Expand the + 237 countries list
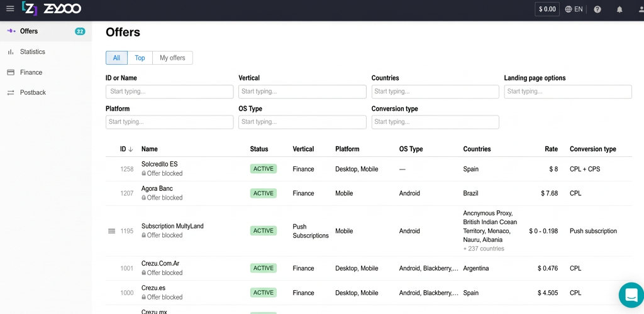The width and height of the screenshot is (644, 314). 484,249
